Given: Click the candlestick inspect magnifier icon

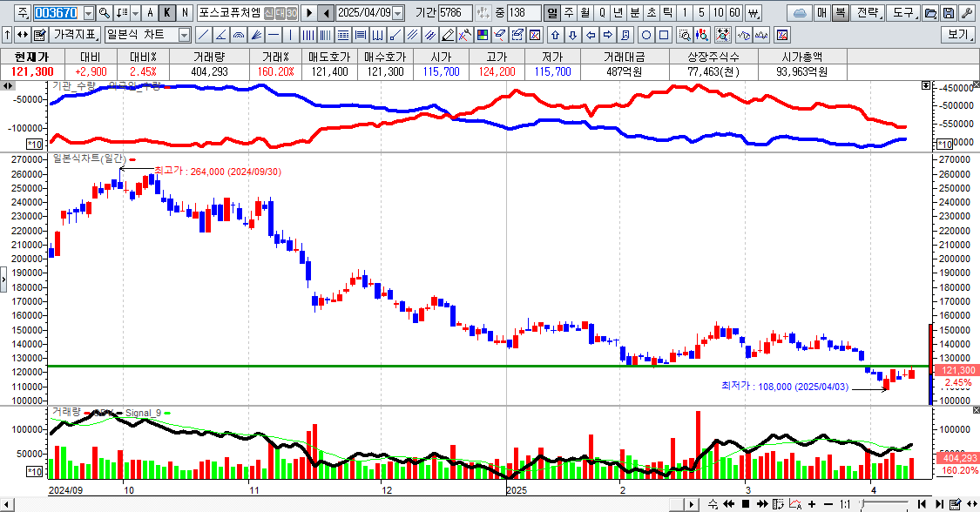Looking at the screenshot, I should (702, 35).
